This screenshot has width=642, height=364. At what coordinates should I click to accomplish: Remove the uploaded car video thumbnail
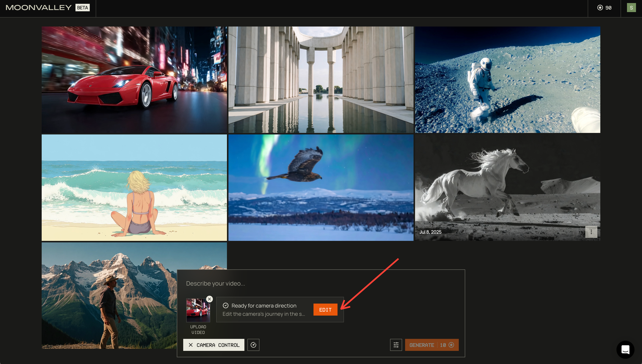(x=209, y=299)
